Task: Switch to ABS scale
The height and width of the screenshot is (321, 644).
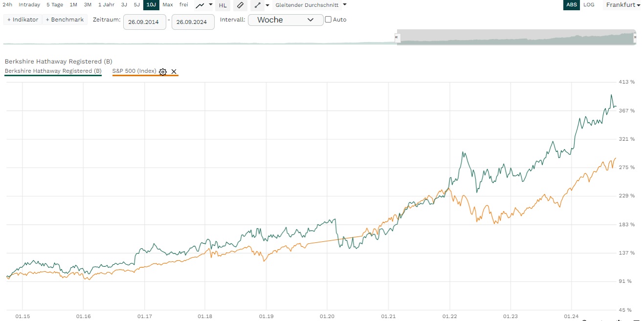Action: click(x=571, y=5)
